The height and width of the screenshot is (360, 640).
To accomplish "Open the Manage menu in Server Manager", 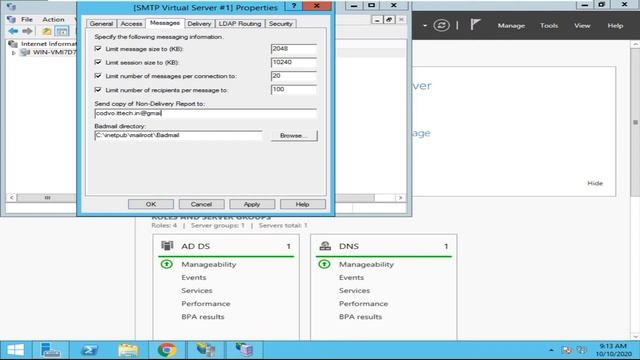I will 511,25.
